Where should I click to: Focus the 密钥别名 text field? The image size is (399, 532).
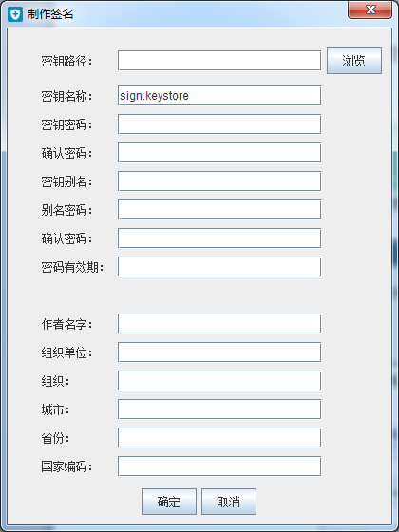(219, 181)
